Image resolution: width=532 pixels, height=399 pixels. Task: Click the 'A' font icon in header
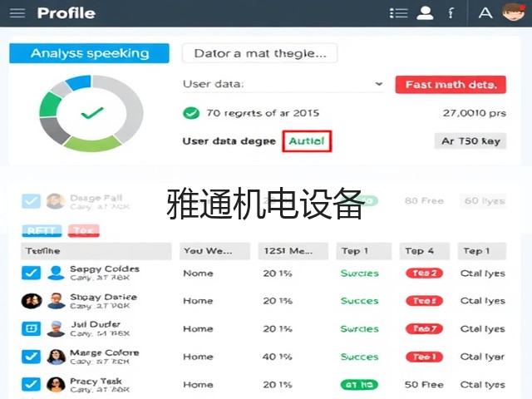point(485,13)
